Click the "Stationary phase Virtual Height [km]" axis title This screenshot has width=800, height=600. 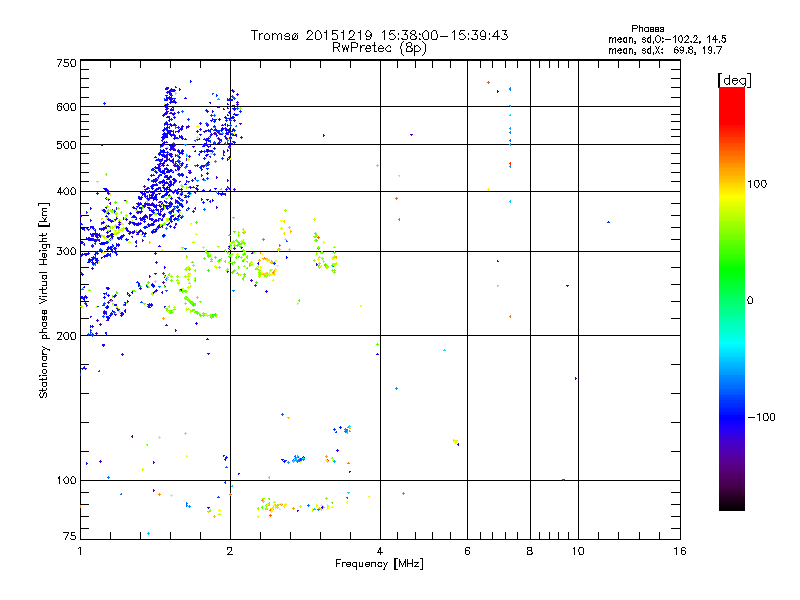pos(44,300)
